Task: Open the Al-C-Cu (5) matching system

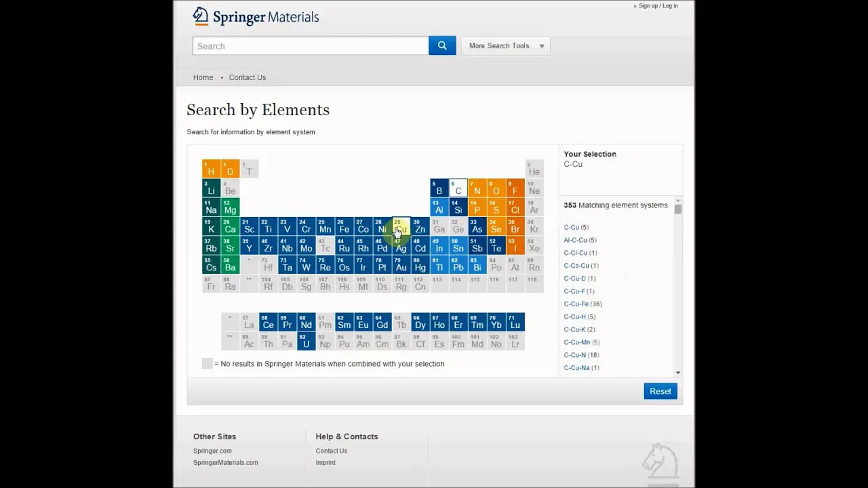Action: (580, 240)
